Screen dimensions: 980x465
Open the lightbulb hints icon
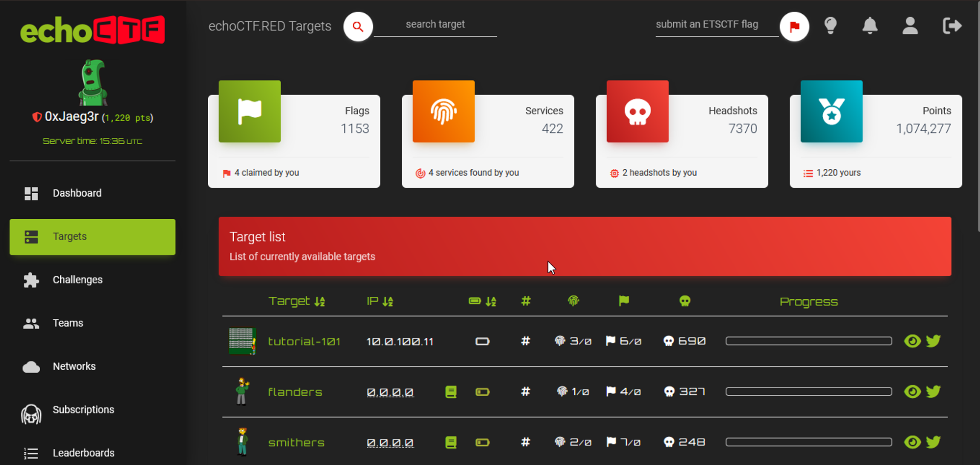[x=831, y=26]
